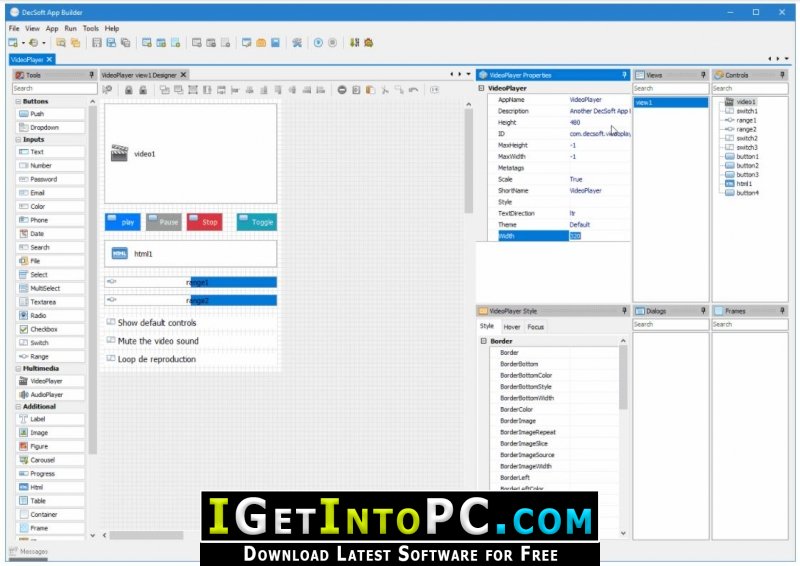Pin the Tools panel with pushpin icon
Viewport: 800px width, 566px height.
click(x=91, y=75)
